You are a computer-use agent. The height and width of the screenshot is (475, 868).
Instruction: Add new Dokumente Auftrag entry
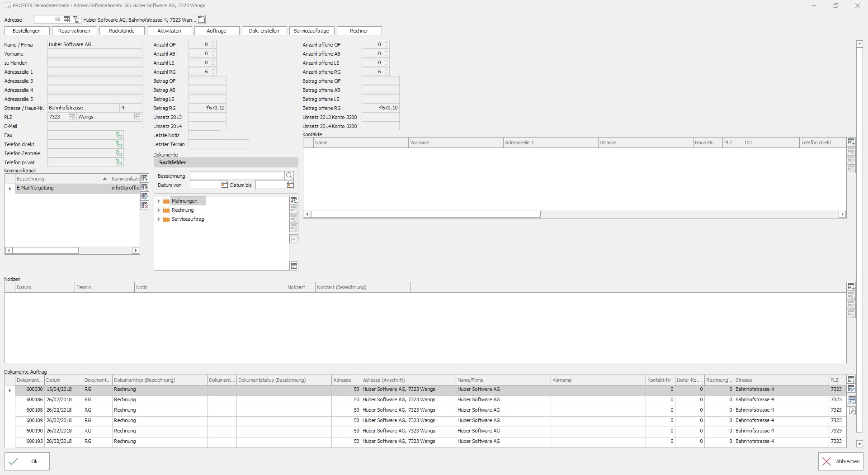851,380
